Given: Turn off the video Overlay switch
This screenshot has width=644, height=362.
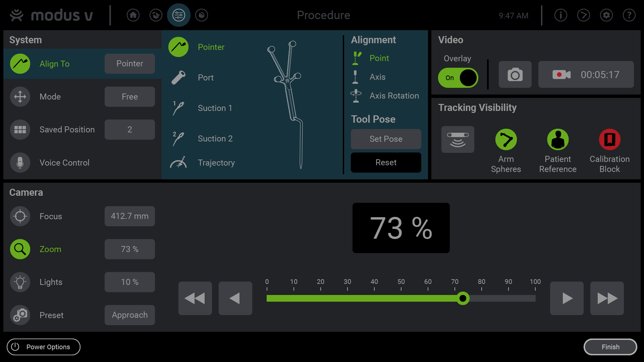Looking at the screenshot, I should click(x=458, y=78).
